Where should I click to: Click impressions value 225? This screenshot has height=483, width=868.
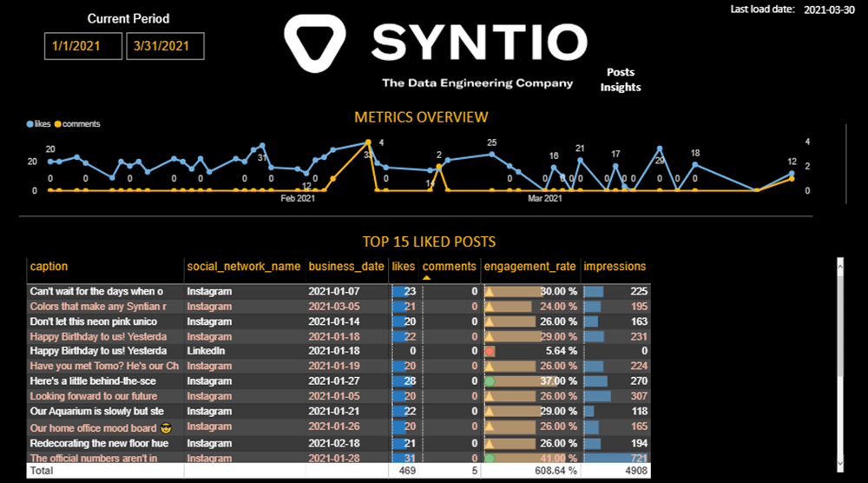[639, 291]
